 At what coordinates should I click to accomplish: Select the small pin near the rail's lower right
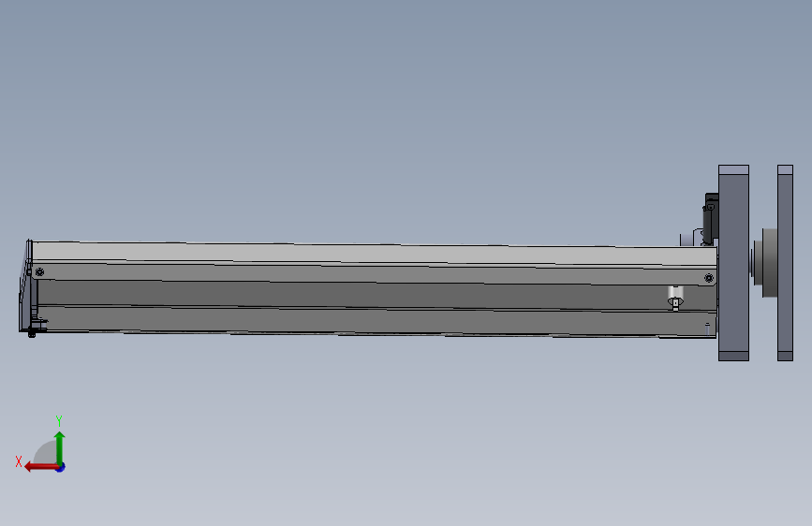tap(707, 328)
